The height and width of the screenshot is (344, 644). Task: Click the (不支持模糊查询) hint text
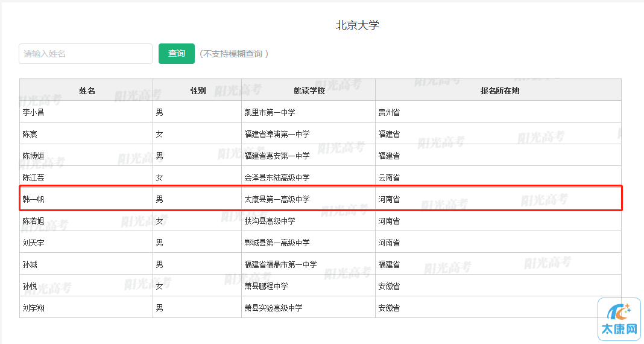234,54
